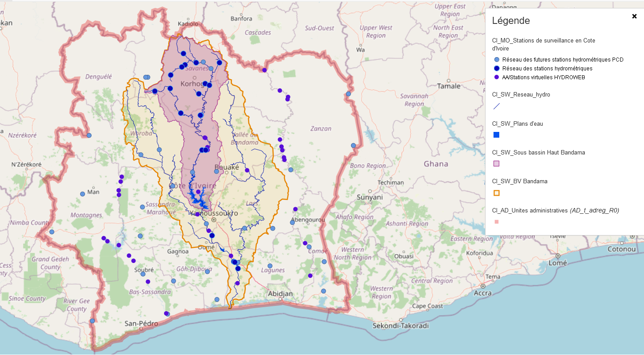Screen dimensions: 644x355
Task: Close the Légende panel
Action: pyautogui.click(x=634, y=16)
